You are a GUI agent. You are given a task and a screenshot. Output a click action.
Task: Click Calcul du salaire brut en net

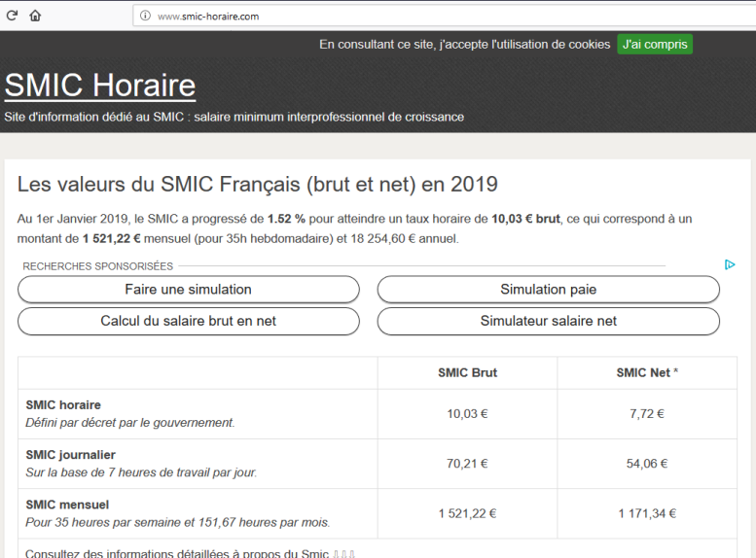coord(189,321)
